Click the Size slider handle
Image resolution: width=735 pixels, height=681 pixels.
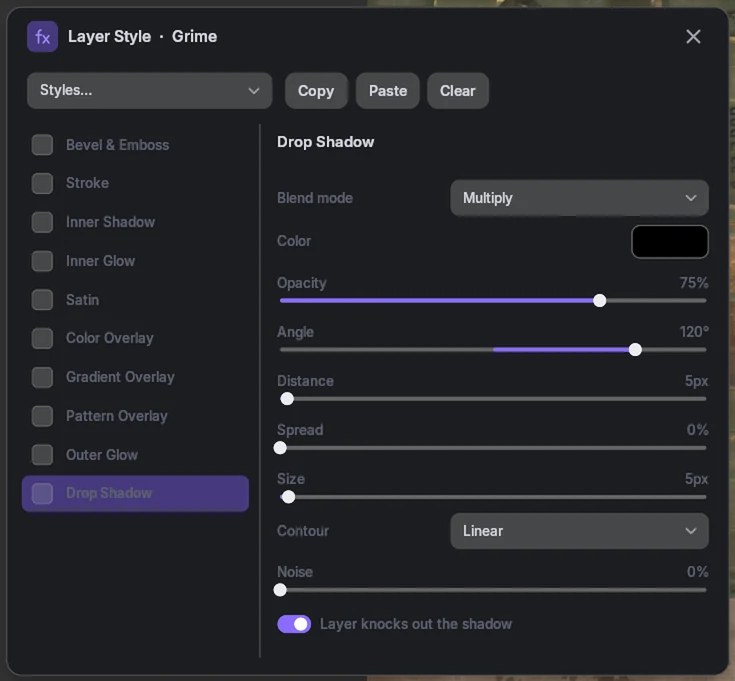point(288,497)
